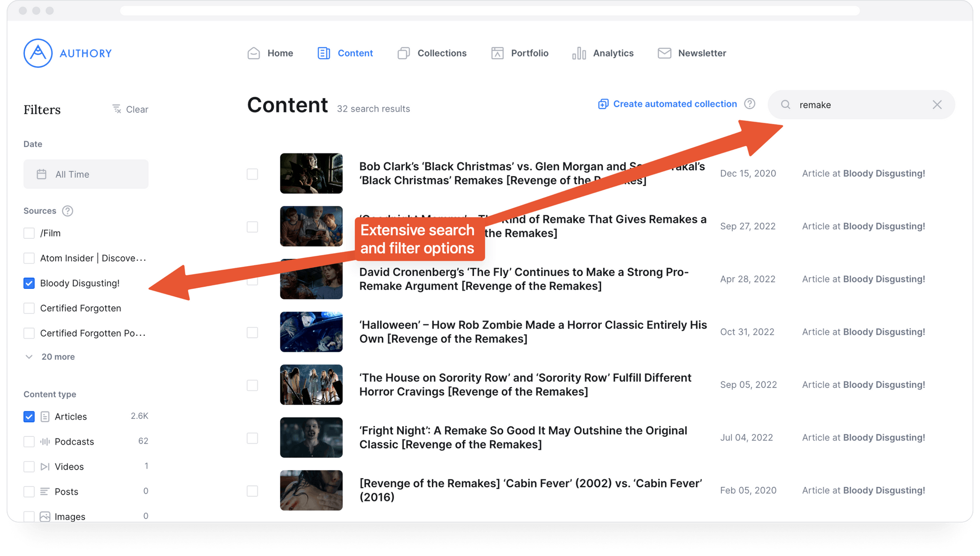Click the Cabin Fever article thumbnail
This screenshot has height=556, width=980.
[312, 490]
